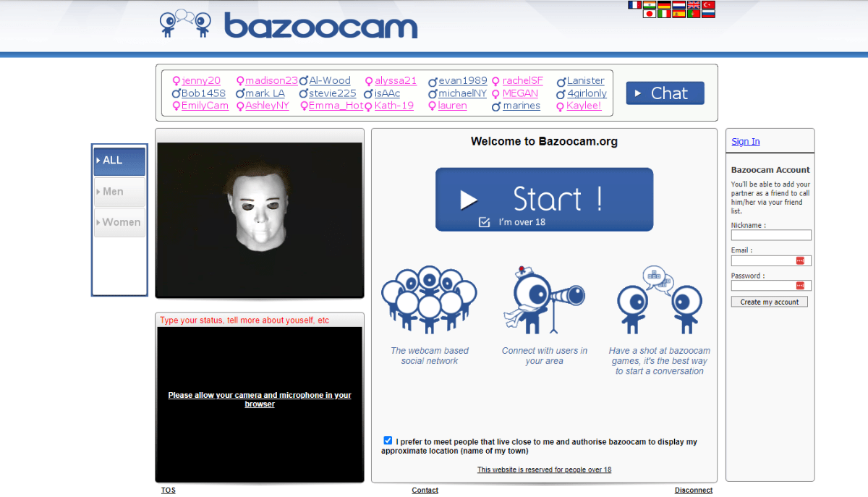Open user EmilyCam's profile
This screenshot has height=497, width=868.
pos(205,106)
